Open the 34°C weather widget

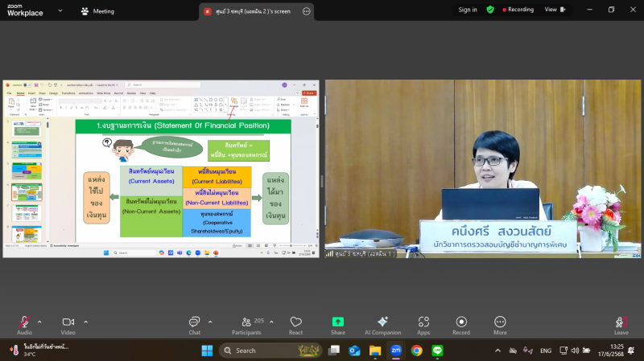[39, 351]
